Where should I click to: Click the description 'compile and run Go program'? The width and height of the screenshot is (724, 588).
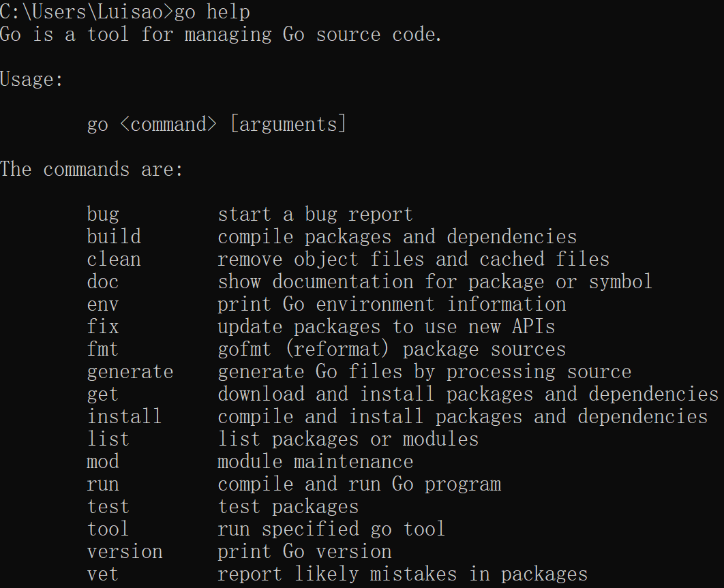(359, 484)
